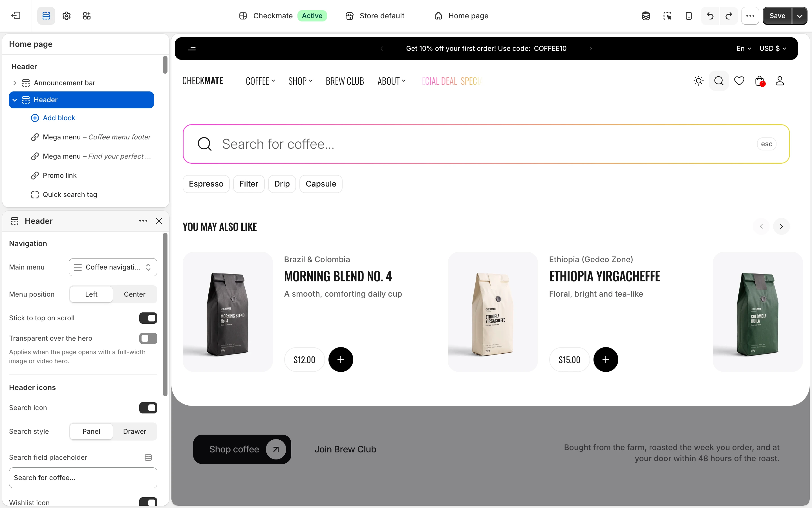Click the dynamic source icon for placeholder
This screenshot has width=812, height=508.
(x=148, y=457)
